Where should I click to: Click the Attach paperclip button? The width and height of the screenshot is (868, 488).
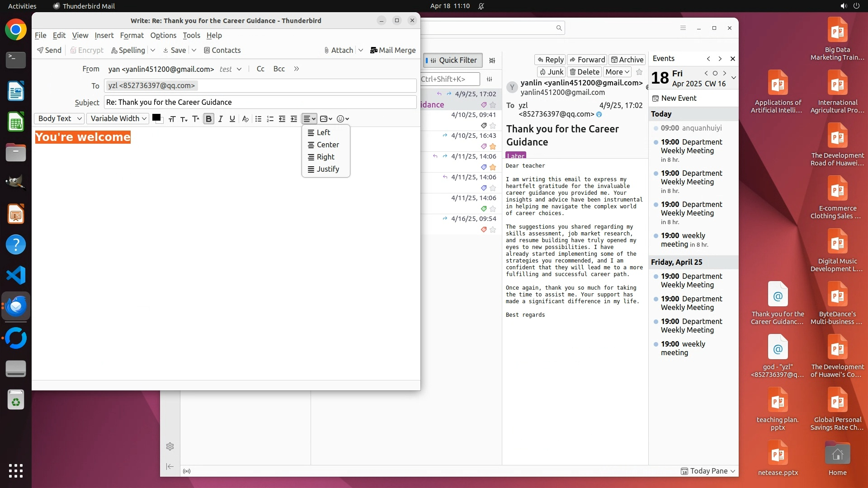[x=339, y=50]
